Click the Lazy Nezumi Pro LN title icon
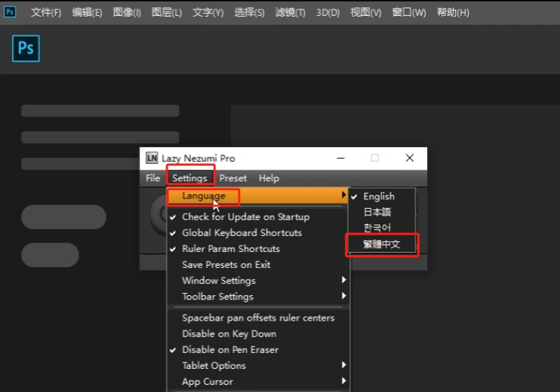Screen dimensions: 560x392 (152, 157)
